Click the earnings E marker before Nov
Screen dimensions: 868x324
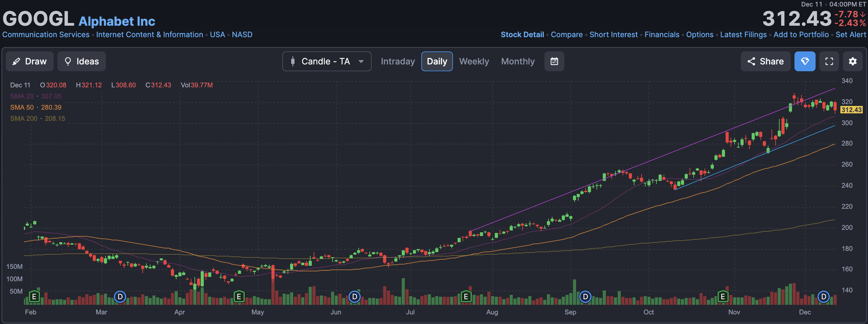pos(723,297)
